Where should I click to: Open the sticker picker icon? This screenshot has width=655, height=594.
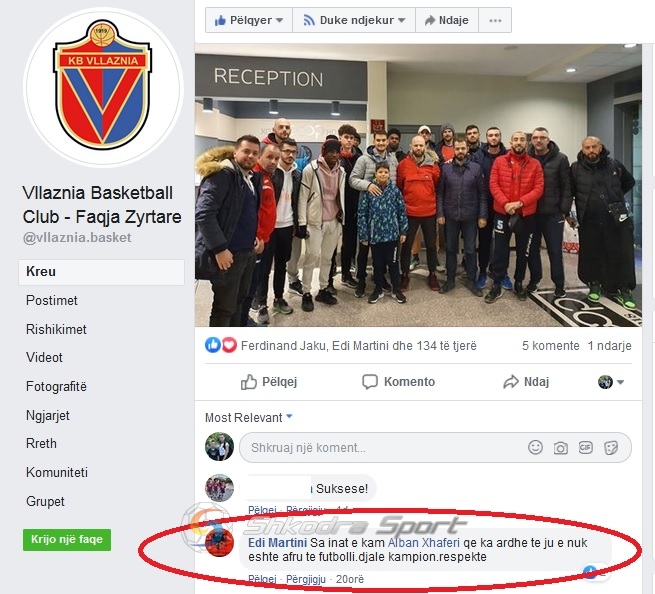[611, 448]
